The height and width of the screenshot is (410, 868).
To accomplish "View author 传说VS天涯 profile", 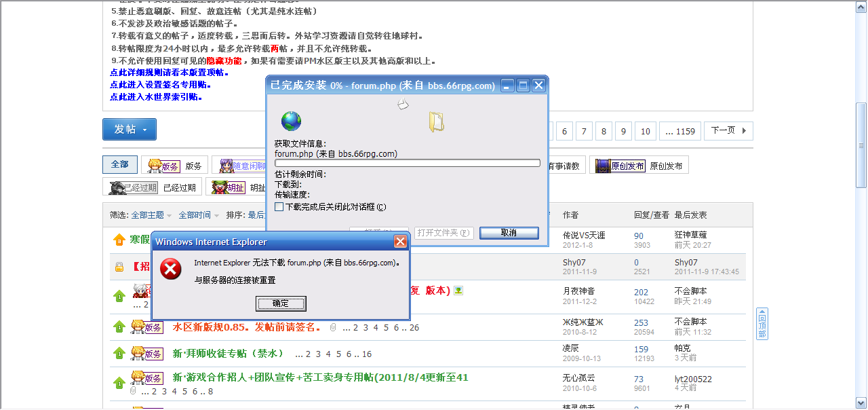I will (584, 235).
